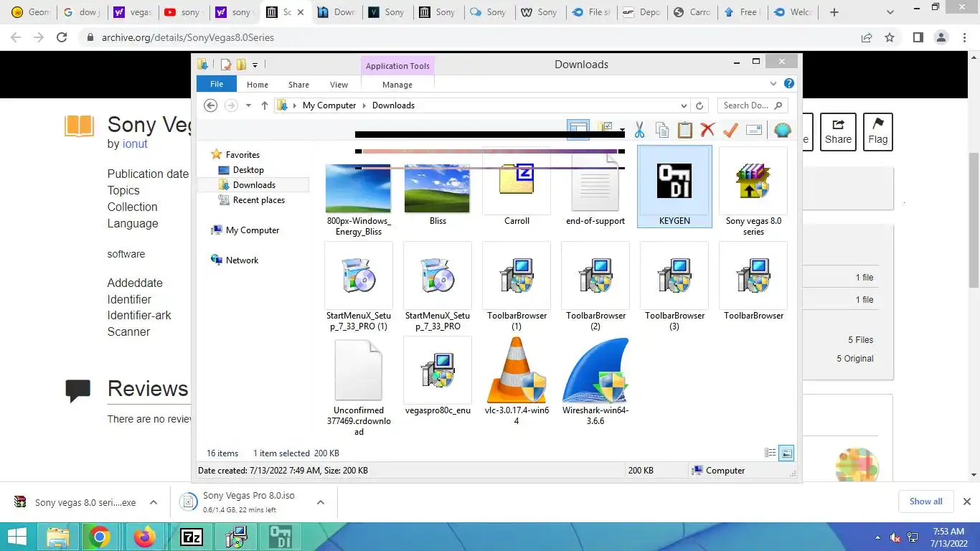
Task: Select Desktop in the Favorites tree
Action: [248, 170]
